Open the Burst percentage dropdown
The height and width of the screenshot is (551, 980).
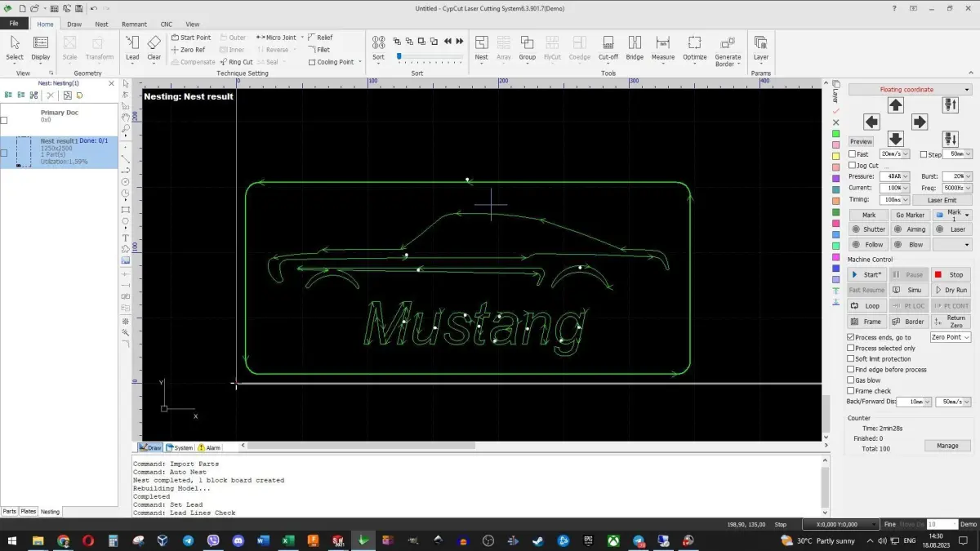956,176
